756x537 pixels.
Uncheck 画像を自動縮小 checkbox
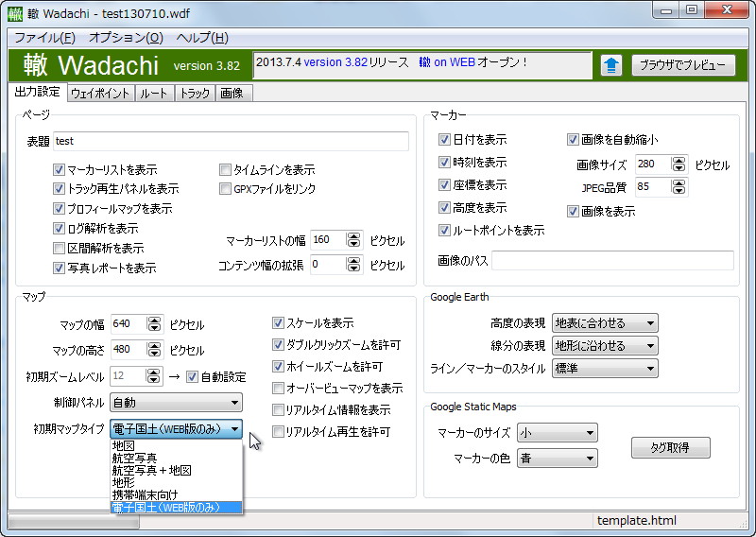tap(573, 139)
